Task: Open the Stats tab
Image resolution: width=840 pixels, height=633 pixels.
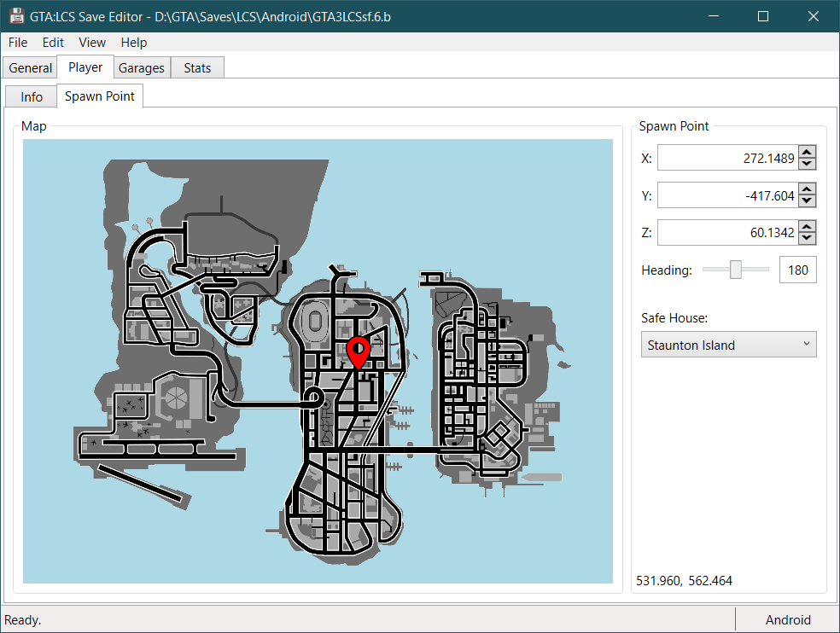Action: click(x=197, y=68)
